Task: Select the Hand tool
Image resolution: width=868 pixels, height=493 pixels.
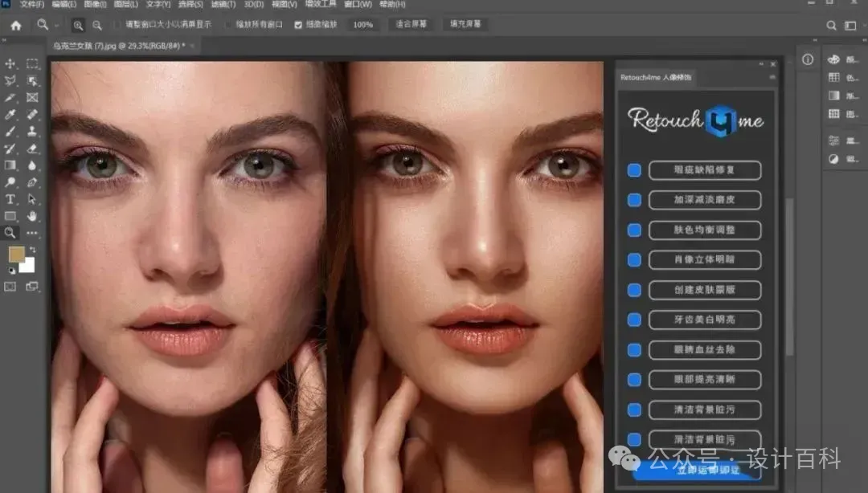Action: click(32, 216)
